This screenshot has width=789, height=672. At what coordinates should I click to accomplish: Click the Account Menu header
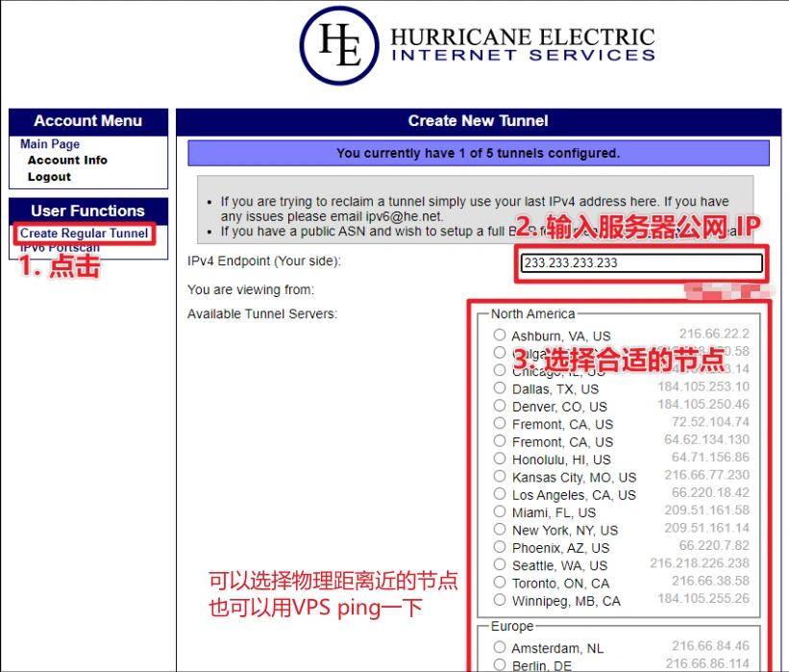click(88, 121)
